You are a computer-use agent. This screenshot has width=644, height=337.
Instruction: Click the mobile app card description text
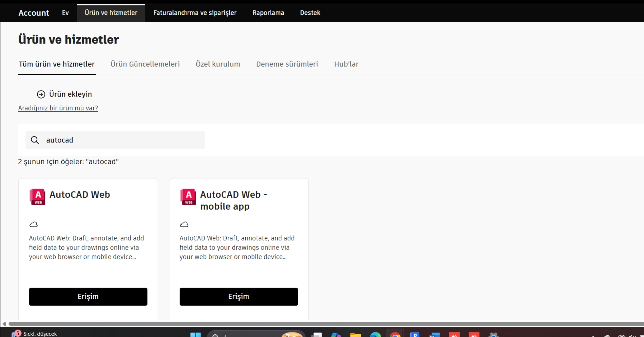point(237,247)
